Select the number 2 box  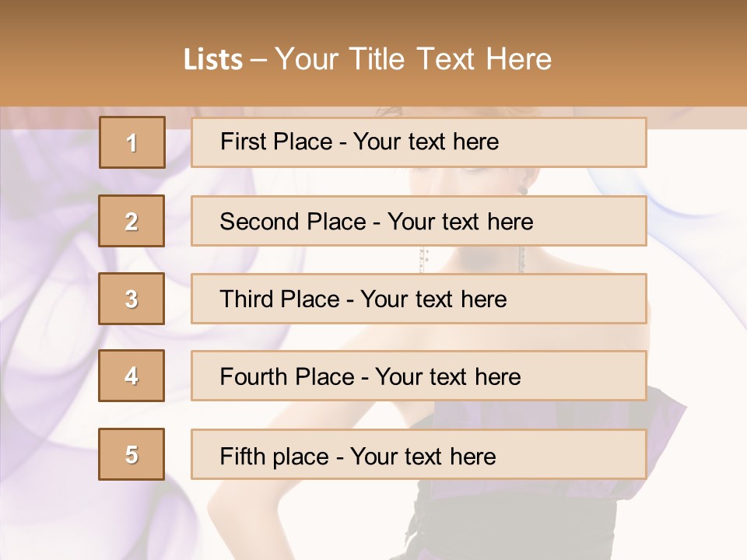(132, 221)
